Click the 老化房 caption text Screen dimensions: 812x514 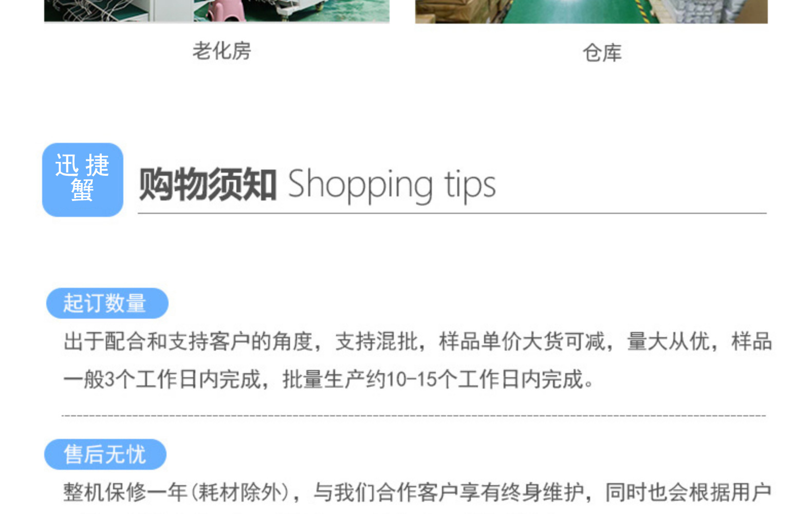click(x=222, y=51)
